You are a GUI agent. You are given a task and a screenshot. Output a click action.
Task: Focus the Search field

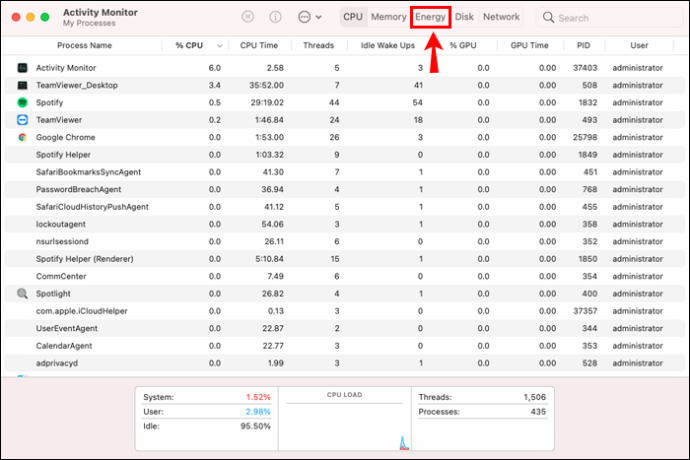(609, 18)
